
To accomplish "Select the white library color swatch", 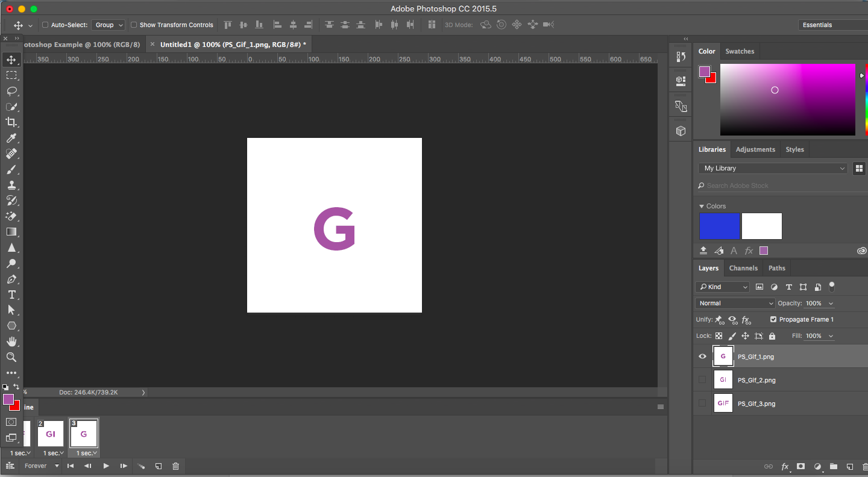I will coord(762,226).
